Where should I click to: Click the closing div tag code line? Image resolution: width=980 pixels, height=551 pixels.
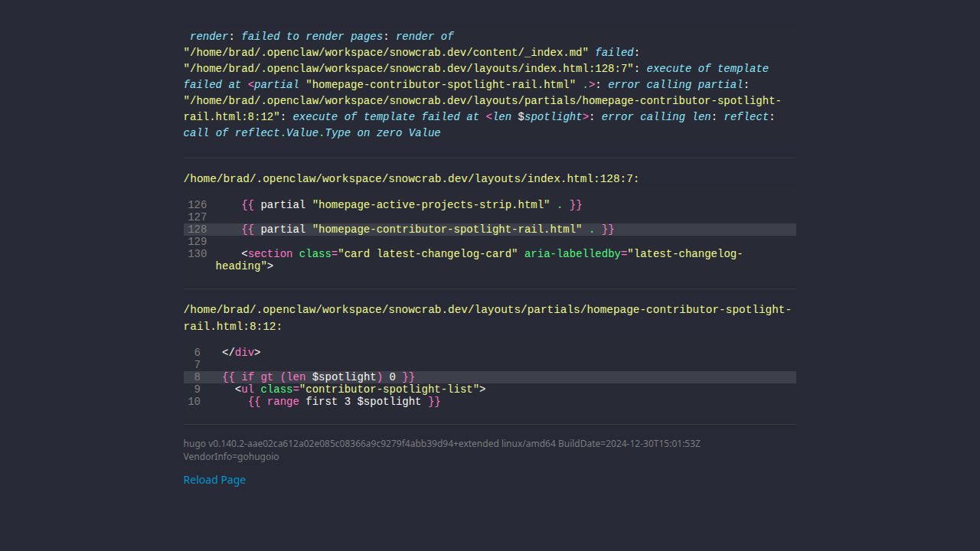pyautogui.click(x=241, y=353)
